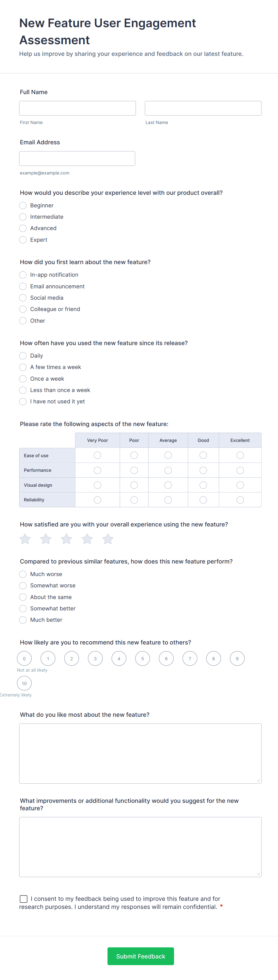Choose the fourth star rating
Screen dimensions: 278x980
(87, 539)
